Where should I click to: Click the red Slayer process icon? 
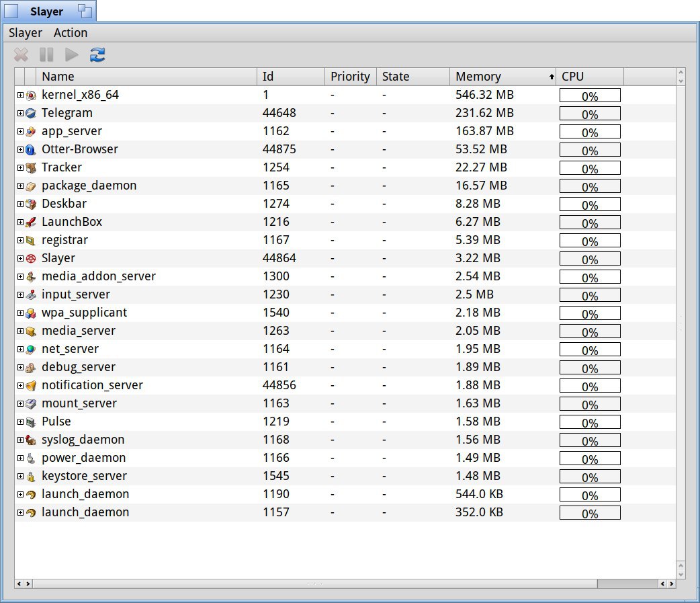pyautogui.click(x=31, y=259)
